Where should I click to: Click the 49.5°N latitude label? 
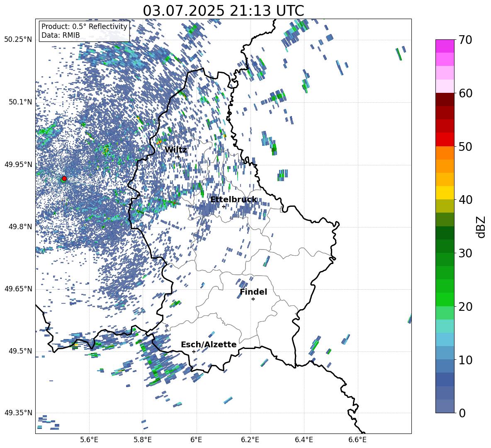tap(21, 351)
